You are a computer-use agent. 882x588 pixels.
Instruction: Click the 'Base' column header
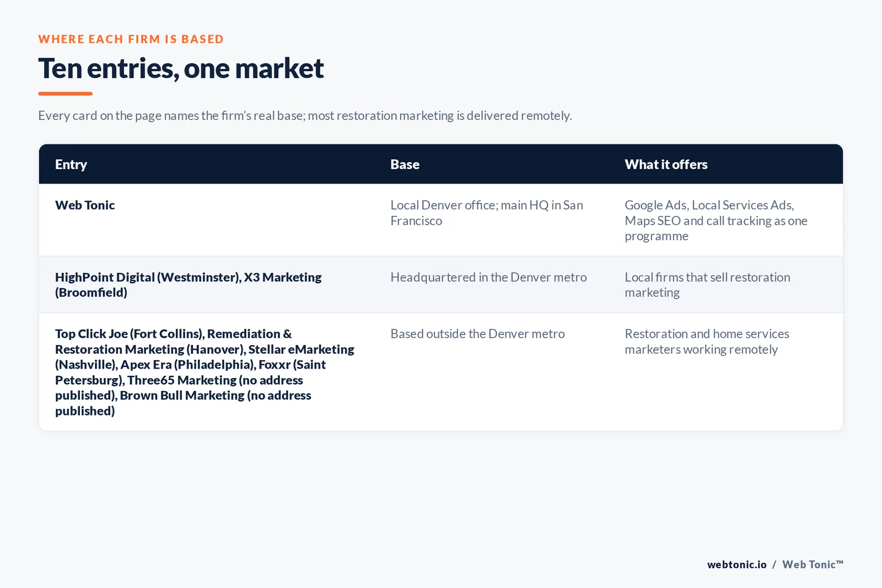coord(405,164)
